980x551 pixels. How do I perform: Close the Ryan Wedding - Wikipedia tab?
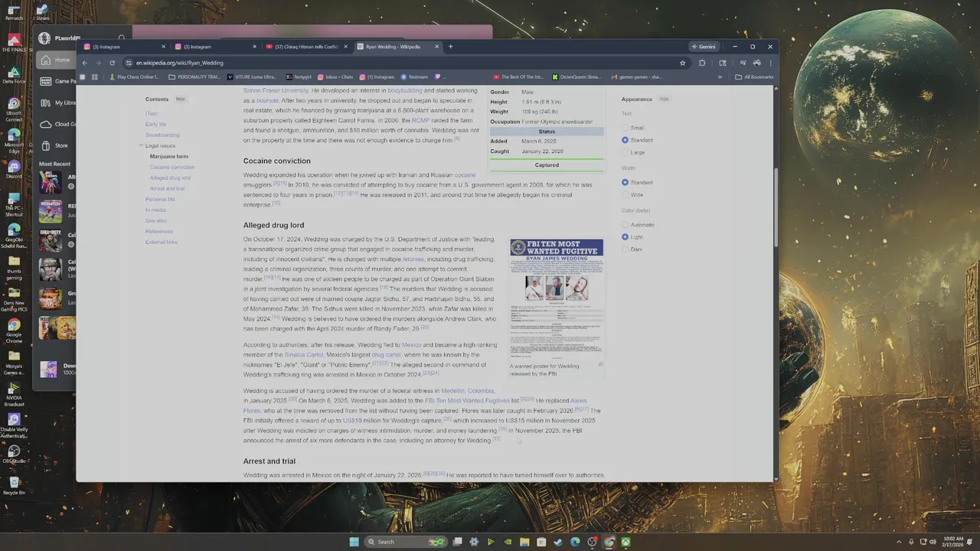(437, 47)
